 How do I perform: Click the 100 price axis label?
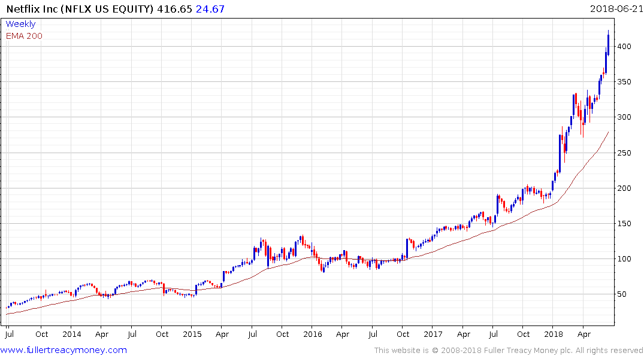click(x=624, y=259)
